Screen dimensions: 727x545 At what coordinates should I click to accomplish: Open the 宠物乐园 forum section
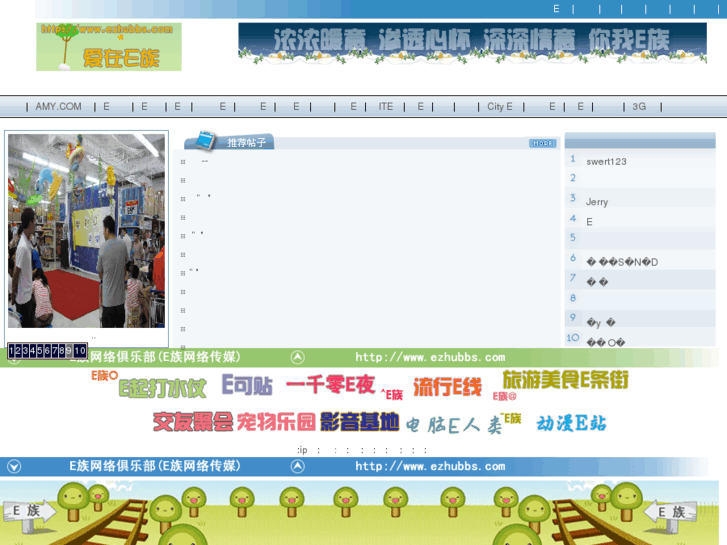[276, 422]
